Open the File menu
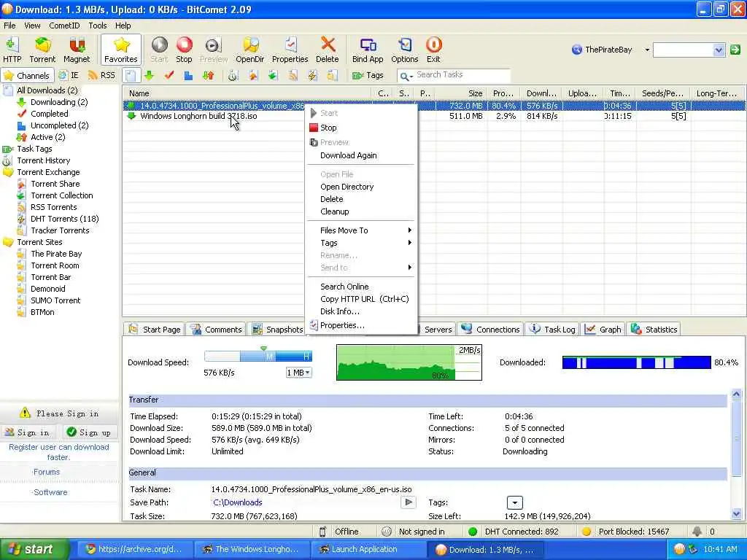 [9, 26]
